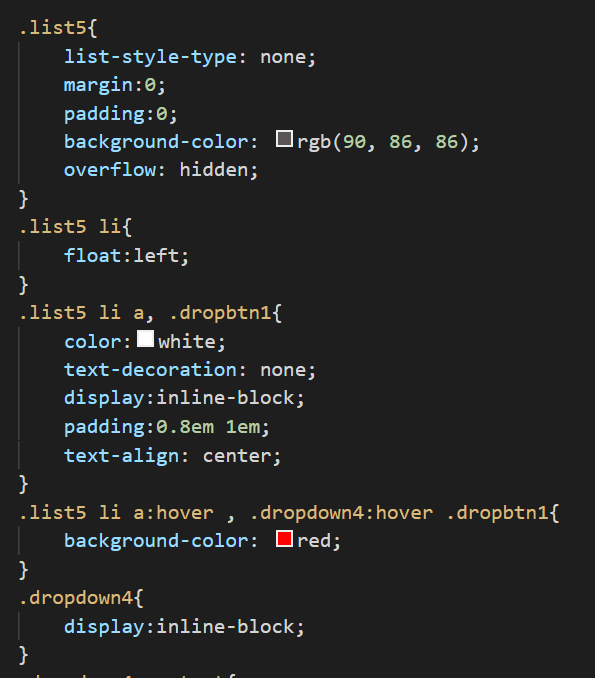The height and width of the screenshot is (678, 595).
Task: Open the white color swatch picker
Action: (145, 339)
